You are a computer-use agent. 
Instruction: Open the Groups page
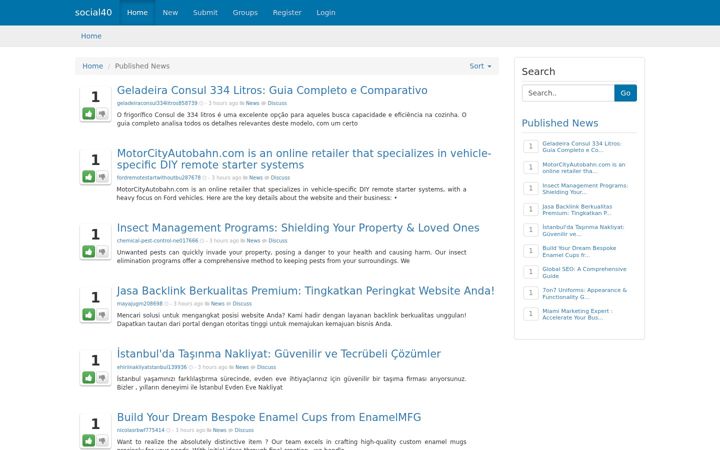pyautogui.click(x=245, y=12)
